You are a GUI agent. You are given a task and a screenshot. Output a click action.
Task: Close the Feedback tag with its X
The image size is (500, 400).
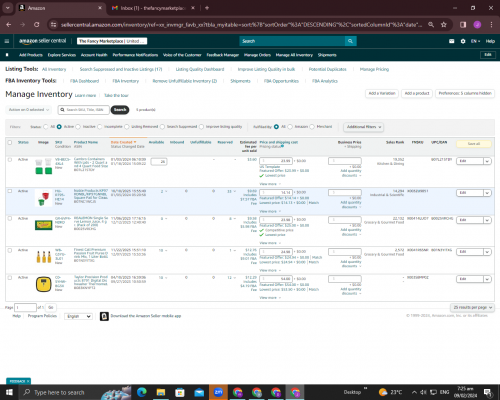[28, 381]
